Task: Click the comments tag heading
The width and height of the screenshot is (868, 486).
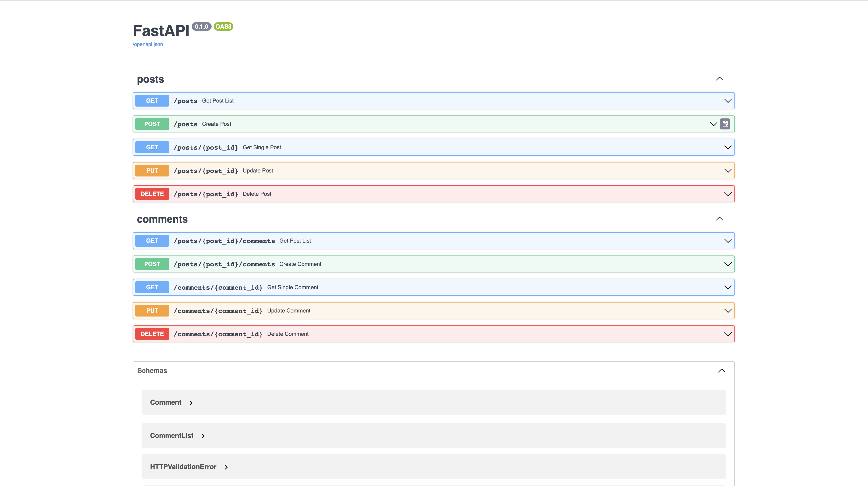Action: coord(162,219)
